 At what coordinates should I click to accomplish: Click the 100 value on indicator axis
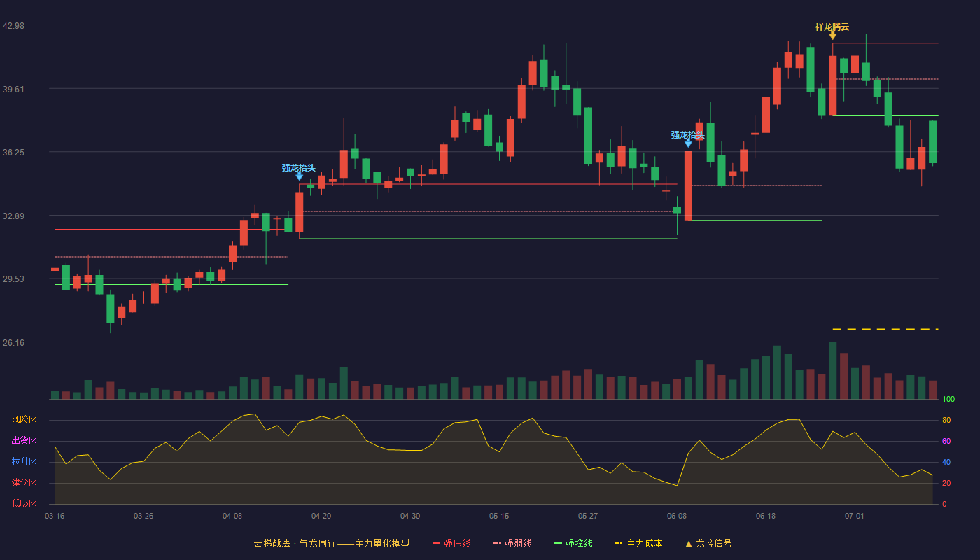pos(948,399)
